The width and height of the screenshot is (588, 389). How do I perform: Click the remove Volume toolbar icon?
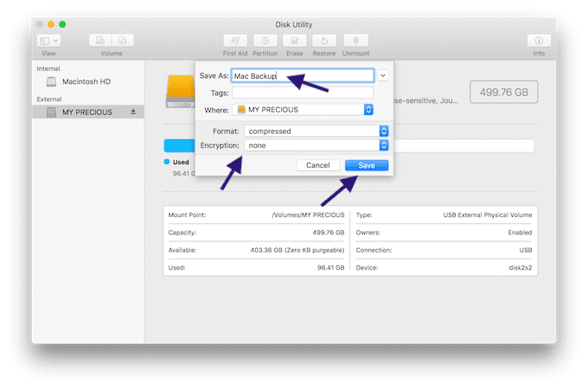tap(123, 41)
